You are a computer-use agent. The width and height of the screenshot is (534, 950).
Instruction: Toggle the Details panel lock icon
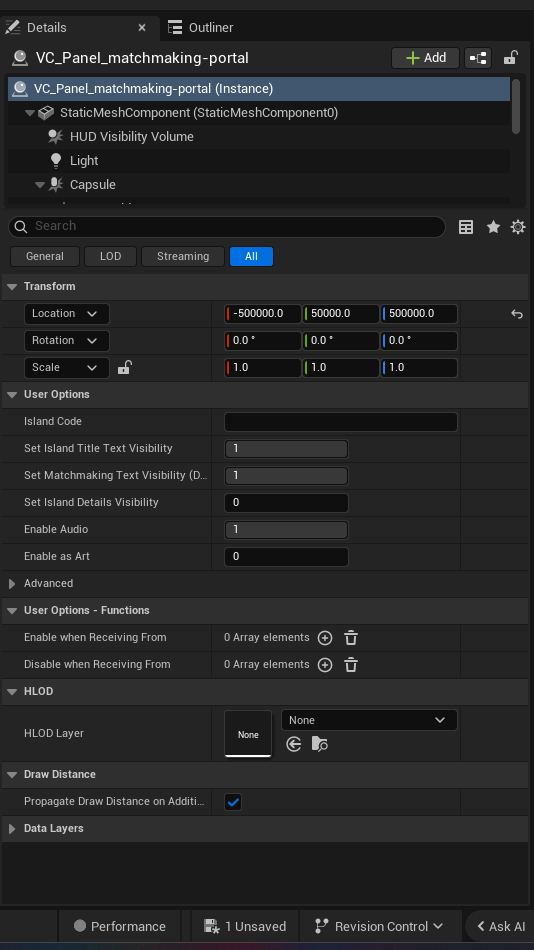click(510, 58)
